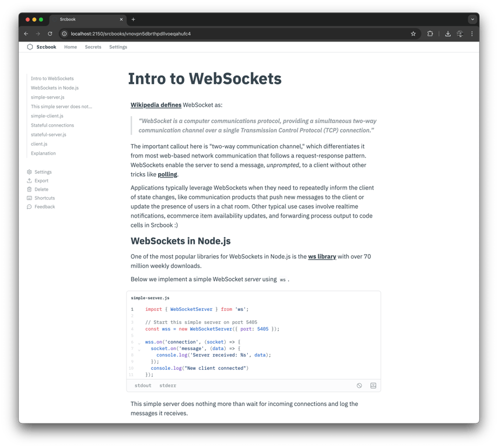The width and height of the screenshot is (498, 448).
Task: Open the Wikipedia defines link
Action: 156,105
